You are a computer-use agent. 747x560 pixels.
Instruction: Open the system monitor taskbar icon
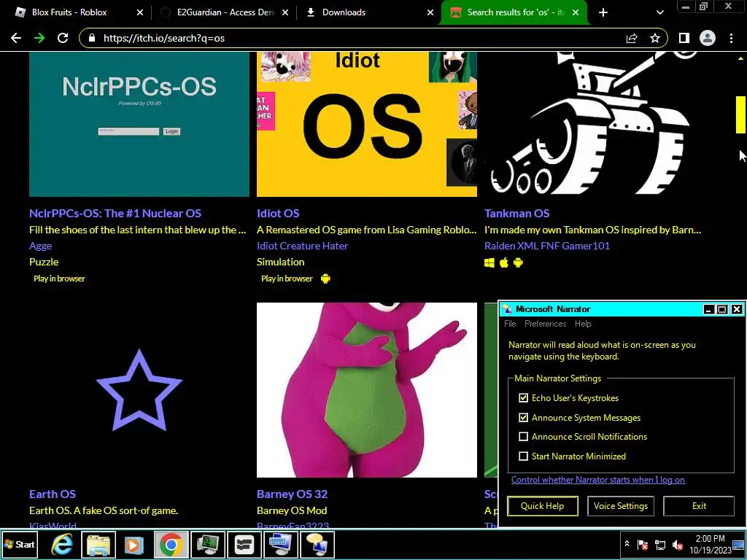point(208,544)
